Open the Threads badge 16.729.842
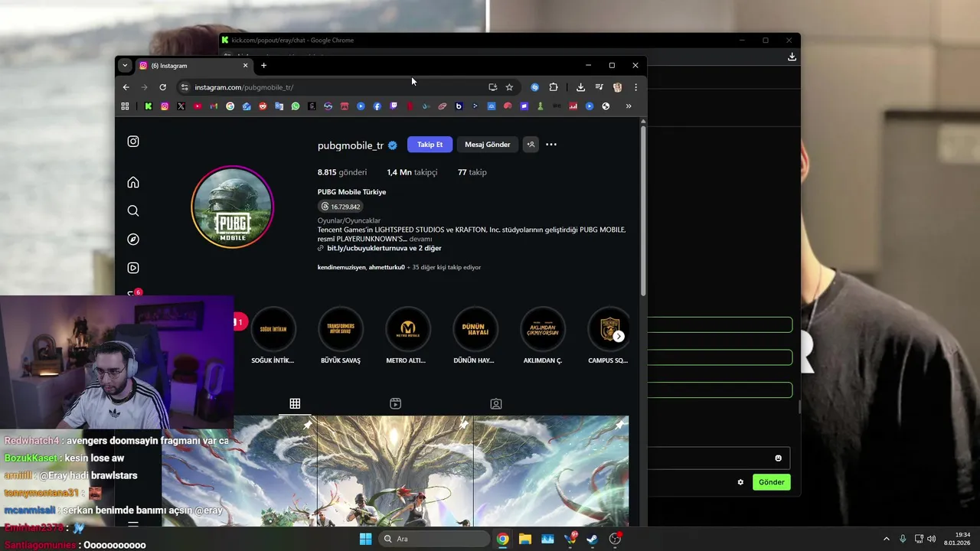The height and width of the screenshot is (551, 980). (x=341, y=207)
